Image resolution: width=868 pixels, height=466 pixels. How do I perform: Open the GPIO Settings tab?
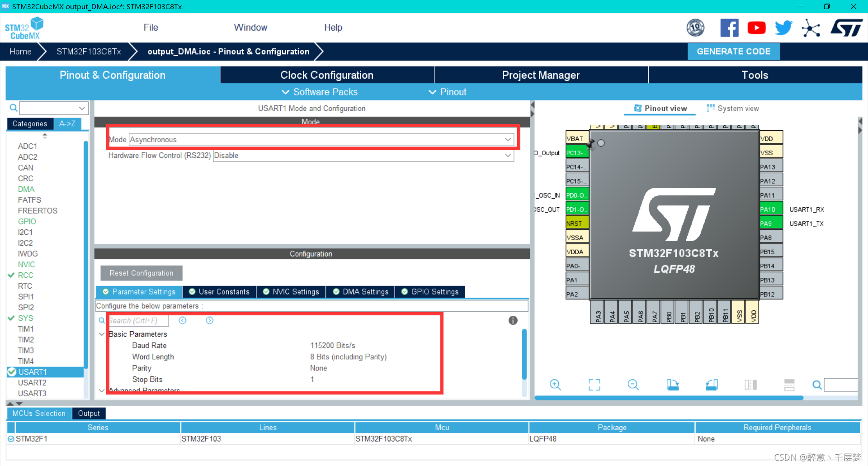tap(430, 292)
